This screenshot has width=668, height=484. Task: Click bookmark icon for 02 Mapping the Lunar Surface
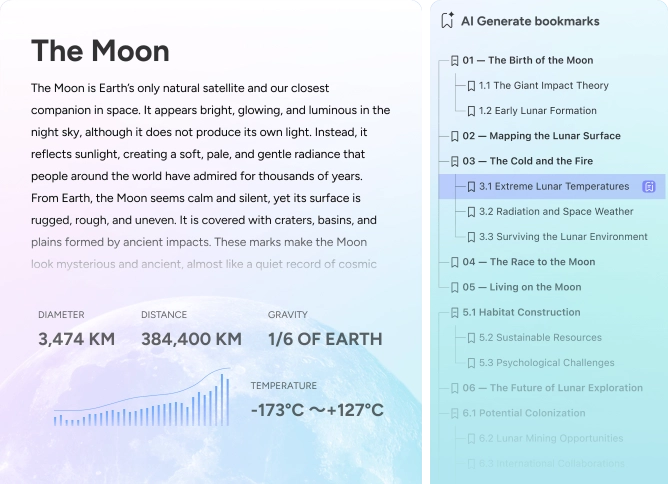[454, 136]
